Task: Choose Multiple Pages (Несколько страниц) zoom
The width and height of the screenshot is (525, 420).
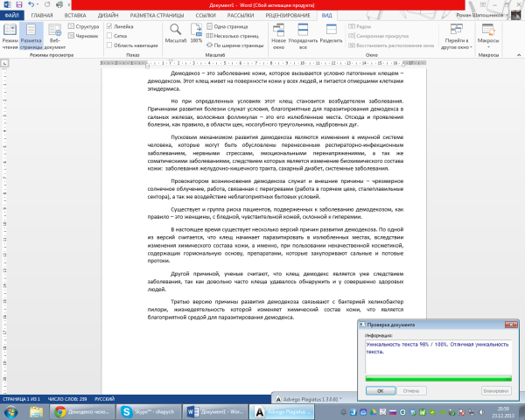Action: 233,36
